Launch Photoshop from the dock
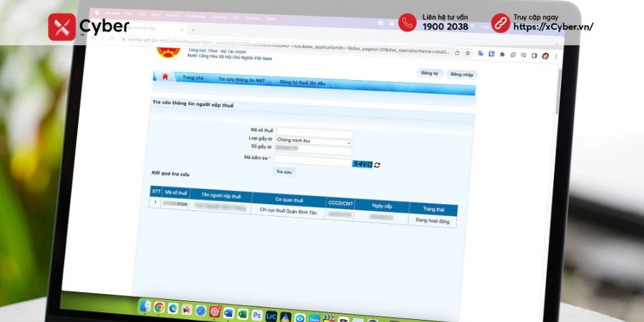The width and height of the screenshot is (644, 322). [257, 316]
